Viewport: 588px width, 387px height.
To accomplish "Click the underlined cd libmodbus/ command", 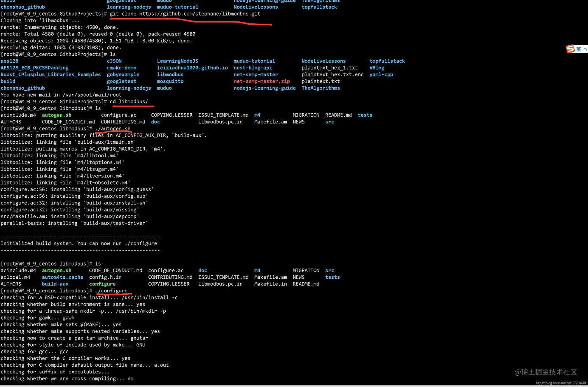I will pyautogui.click(x=128, y=101).
